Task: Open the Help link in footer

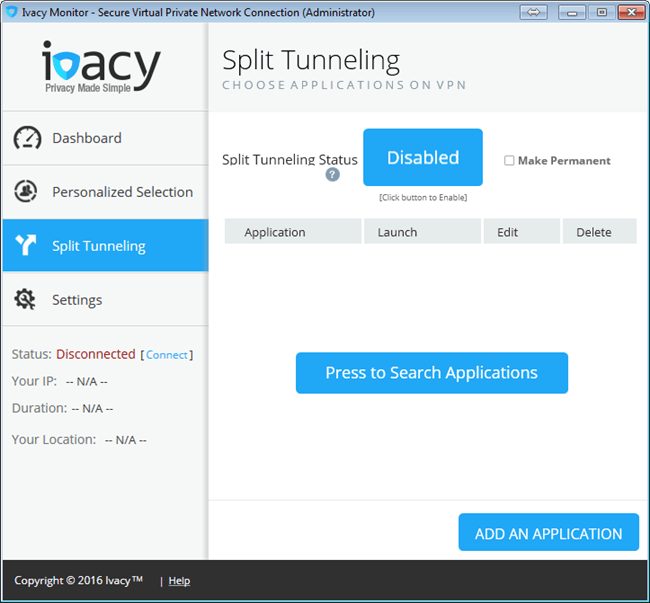Action: [x=179, y=581]
